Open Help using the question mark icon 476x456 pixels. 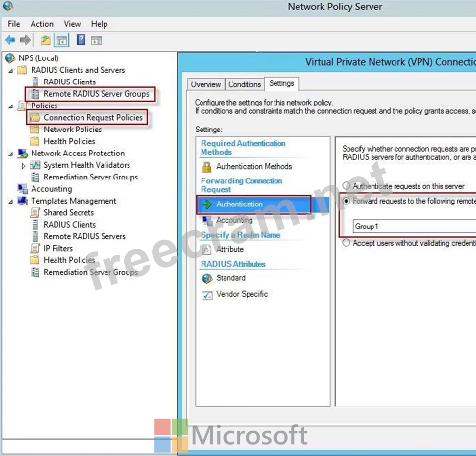(x=81, y=40)
